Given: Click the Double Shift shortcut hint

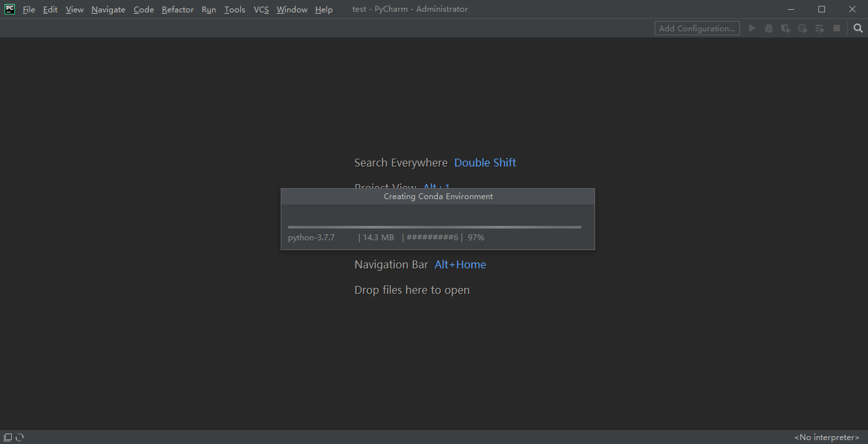Looking at the screenshot, I should 485,163.
